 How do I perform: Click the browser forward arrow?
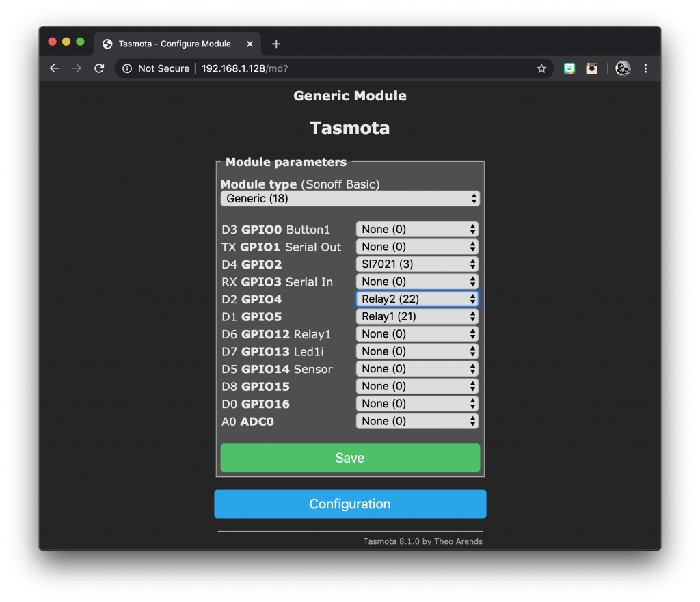click(x=77, y=68)
